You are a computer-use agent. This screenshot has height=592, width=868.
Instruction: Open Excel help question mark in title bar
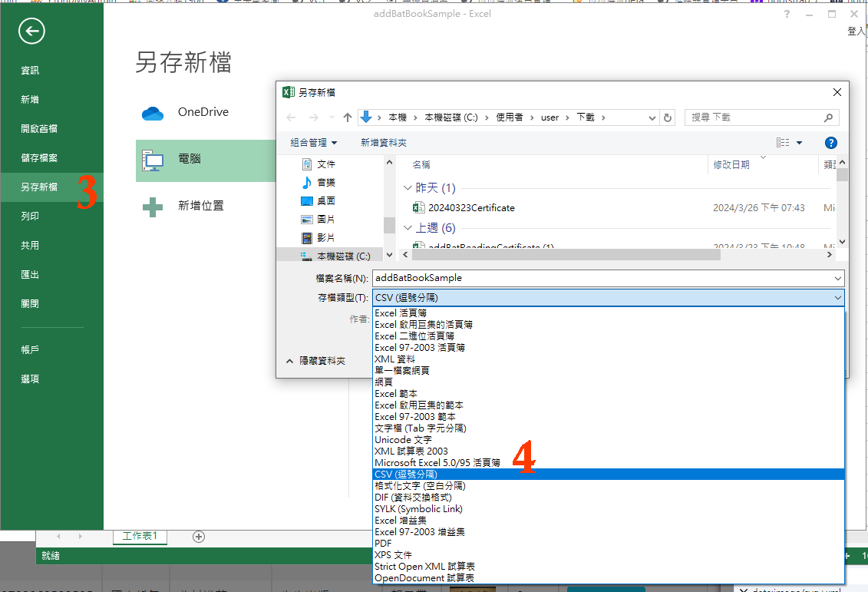pyautogui.click(x=787, y=14)
